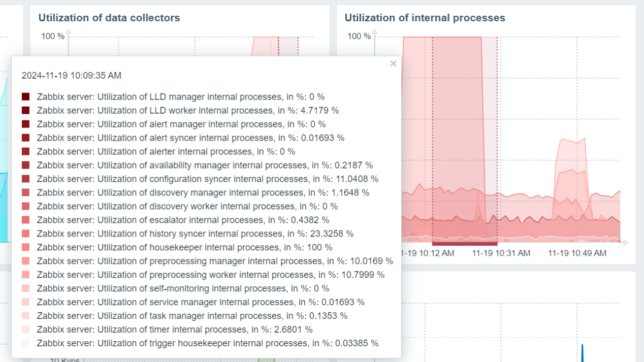Click the LLD worker color swatch
Viewport: 644px width, 362px height.
(26, 110)
